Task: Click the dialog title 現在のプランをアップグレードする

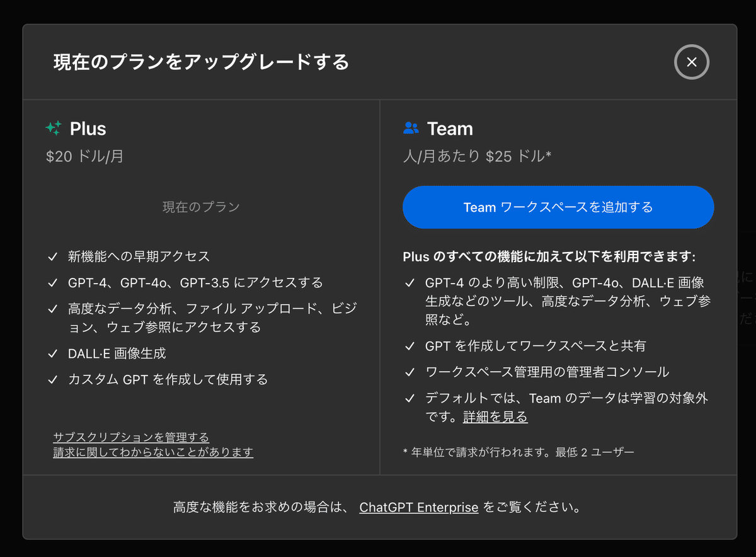Action: click(202, 62)
